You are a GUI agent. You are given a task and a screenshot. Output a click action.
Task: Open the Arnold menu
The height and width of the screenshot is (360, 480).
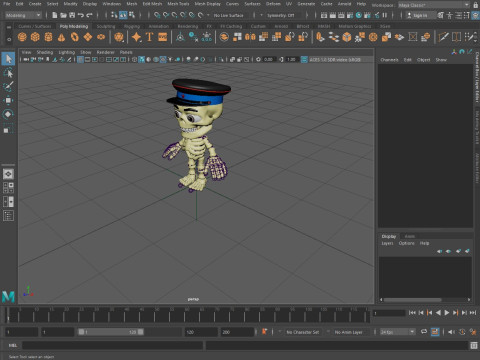pos(344,4)
